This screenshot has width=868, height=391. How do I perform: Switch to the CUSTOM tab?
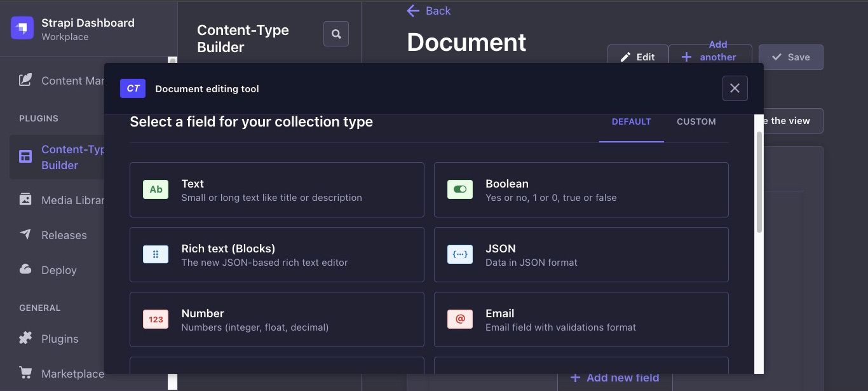pos(696,121)
